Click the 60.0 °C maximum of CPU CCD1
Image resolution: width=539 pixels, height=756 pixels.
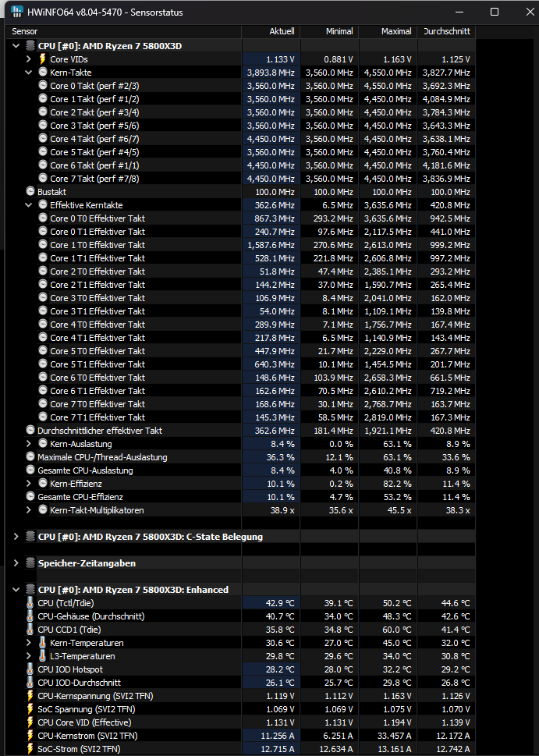click(x=397, y=629)
